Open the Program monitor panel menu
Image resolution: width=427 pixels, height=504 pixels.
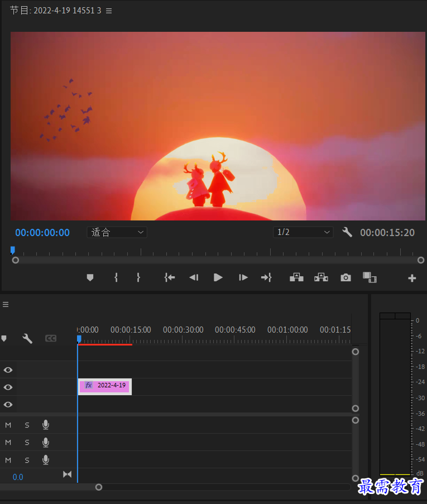(109, 11)
